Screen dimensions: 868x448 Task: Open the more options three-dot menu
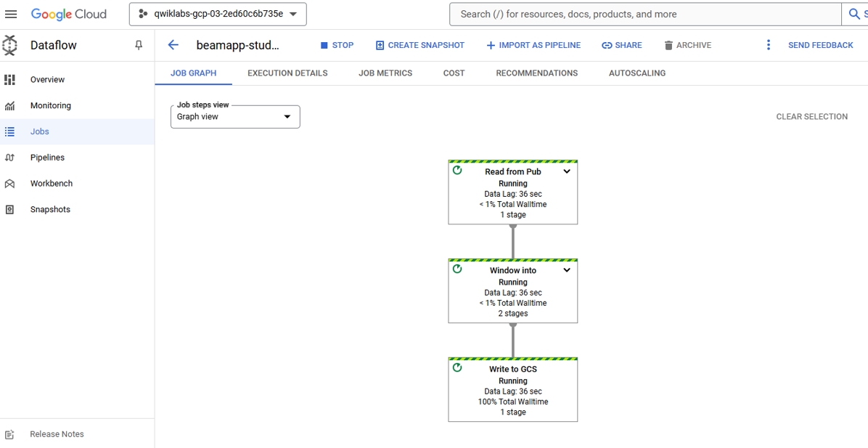[769, 45]
